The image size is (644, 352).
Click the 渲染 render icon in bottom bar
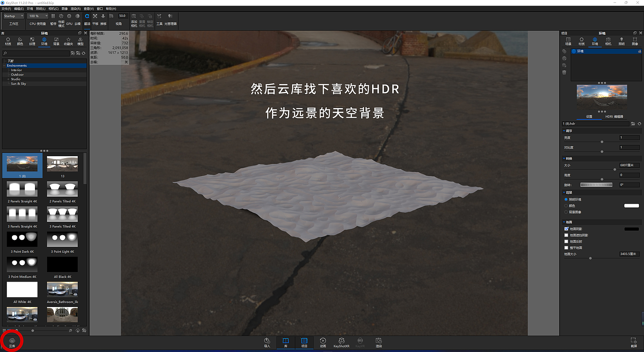coord(379,343)
